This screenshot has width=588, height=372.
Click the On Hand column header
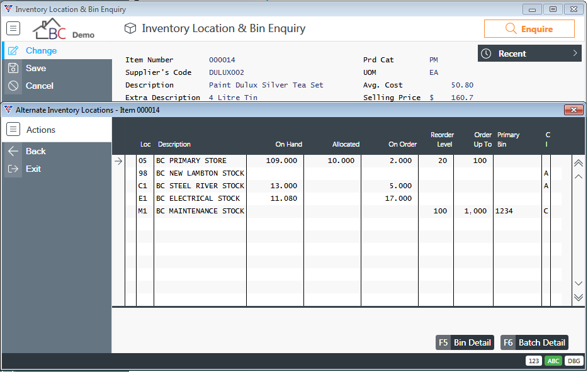point(288,144)
